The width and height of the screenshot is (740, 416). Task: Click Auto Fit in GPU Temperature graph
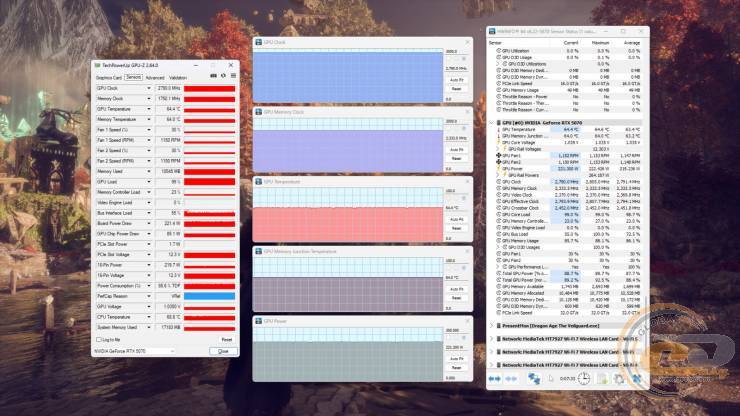click(x=456, y=220)
